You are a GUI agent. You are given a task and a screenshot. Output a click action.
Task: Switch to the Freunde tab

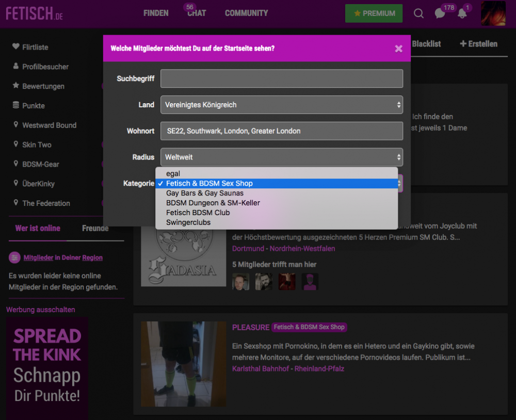[94, 228]
